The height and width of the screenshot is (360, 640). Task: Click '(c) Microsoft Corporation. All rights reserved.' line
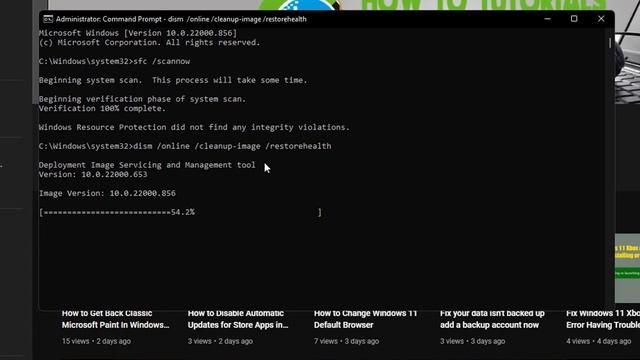click(149, 42)
